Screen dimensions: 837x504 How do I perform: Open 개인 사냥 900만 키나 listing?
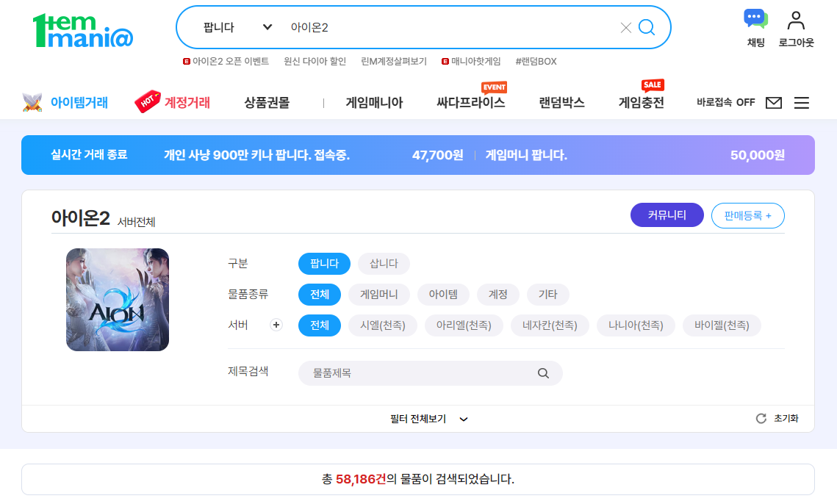[256, 155]
